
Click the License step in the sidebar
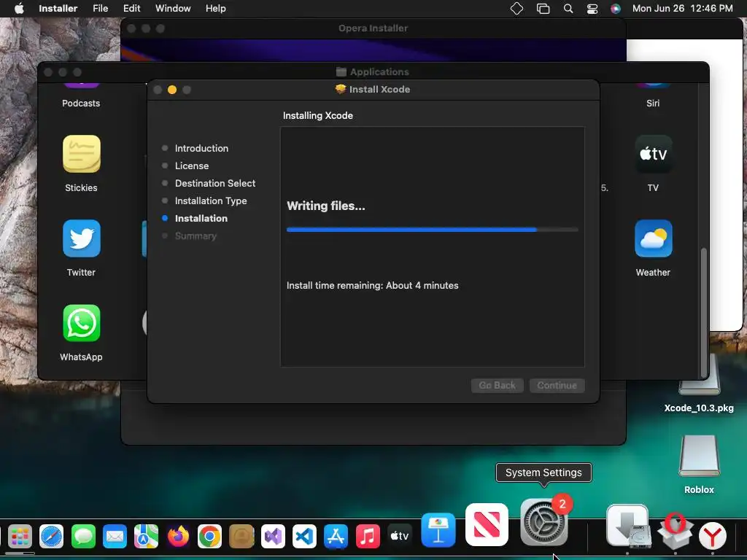click(192, 166)
